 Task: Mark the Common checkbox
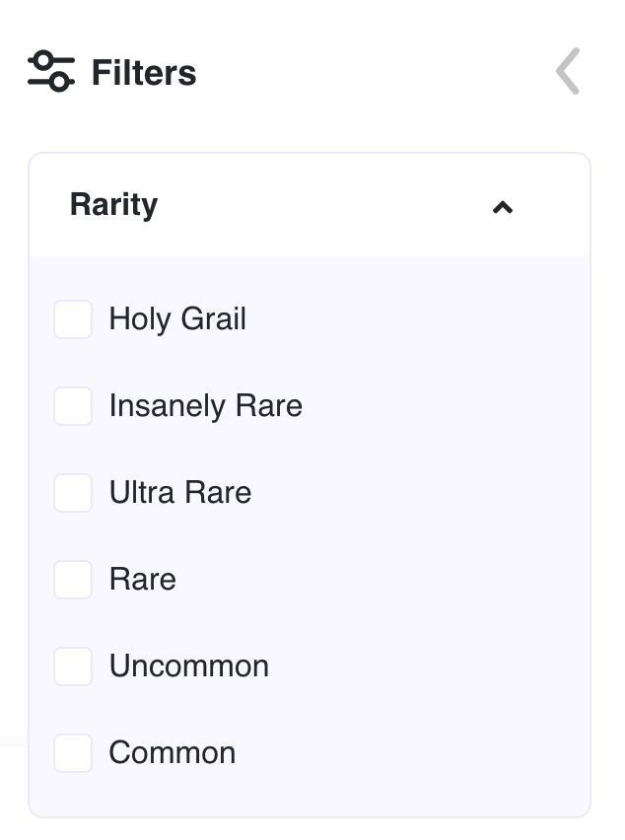73,753
